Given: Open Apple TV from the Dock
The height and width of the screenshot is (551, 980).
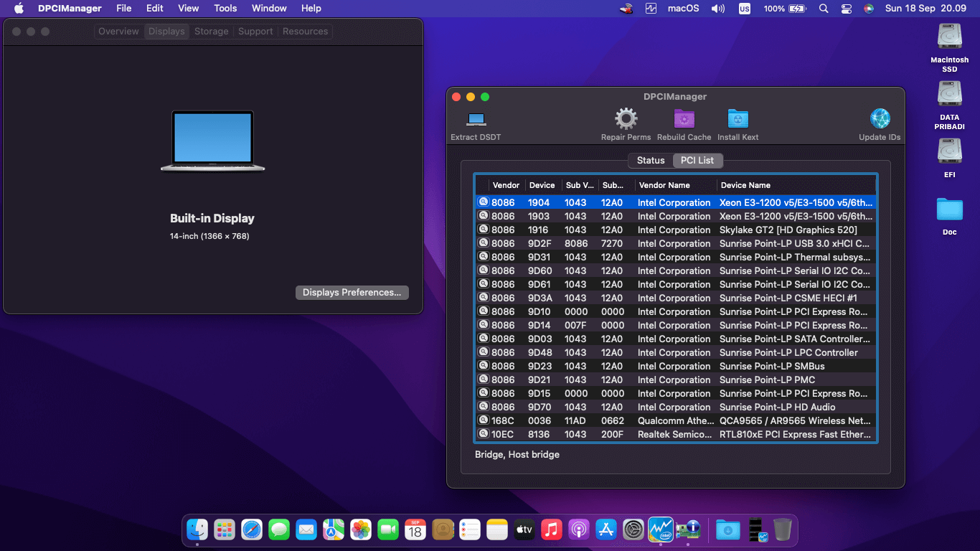Looking at the screenshot, I should (524, 529).
